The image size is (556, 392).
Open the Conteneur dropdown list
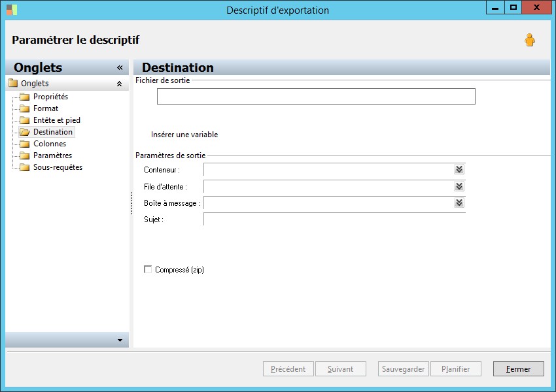459,169
